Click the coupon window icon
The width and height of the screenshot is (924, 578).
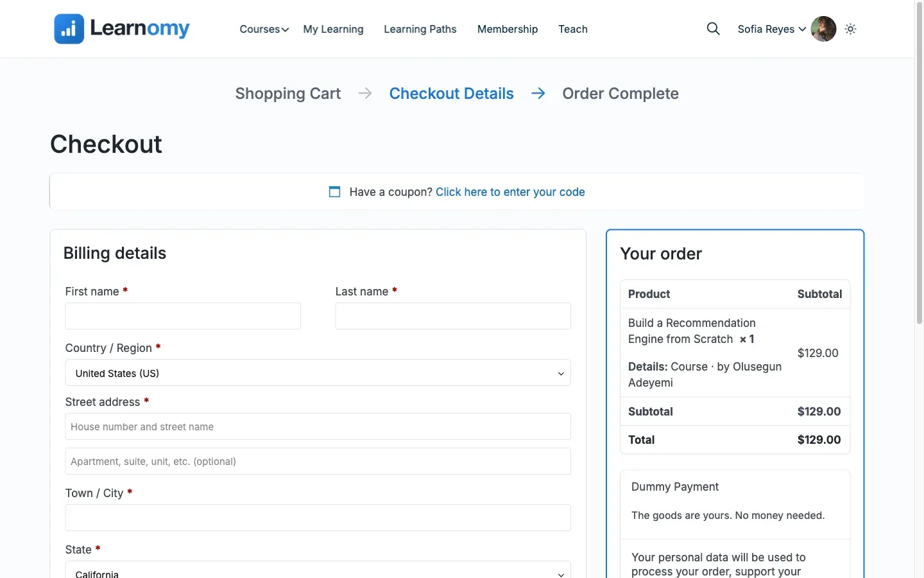pos(334,192)
